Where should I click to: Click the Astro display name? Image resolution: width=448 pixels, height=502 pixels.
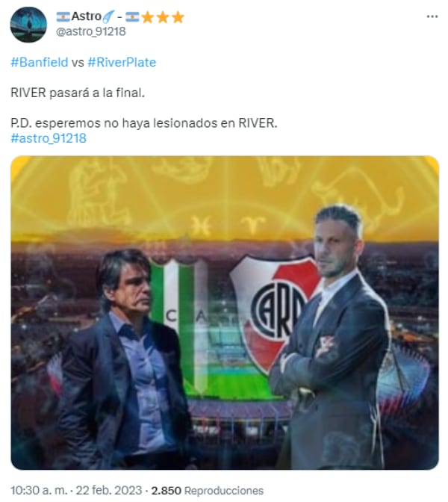(x=86, y=16)
